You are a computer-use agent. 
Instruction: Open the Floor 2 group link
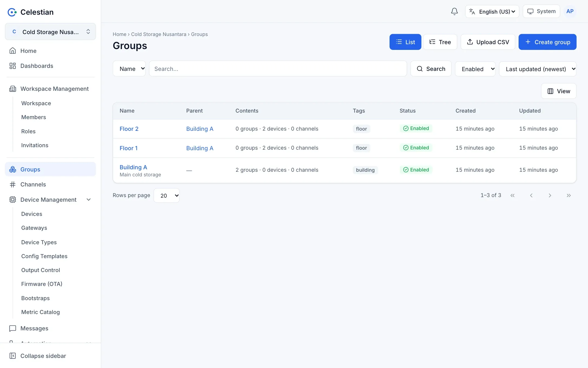[x=129, y=129]
